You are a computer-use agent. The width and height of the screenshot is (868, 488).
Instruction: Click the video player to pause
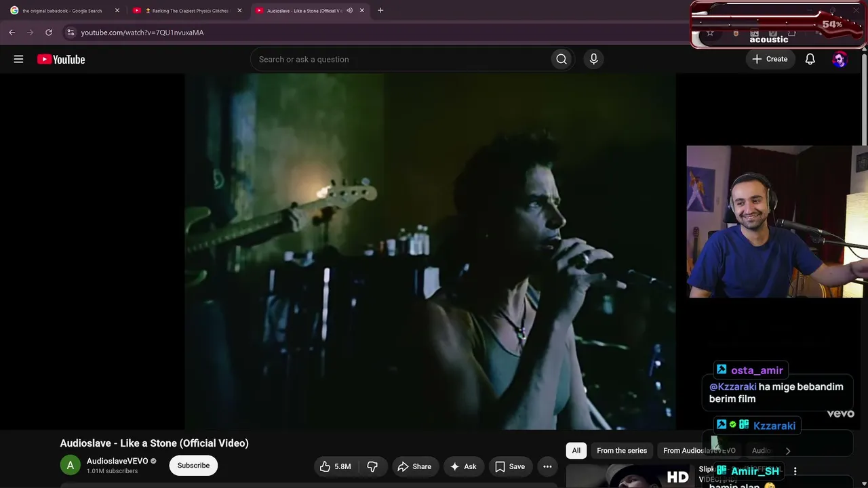(x=431, y=251)
